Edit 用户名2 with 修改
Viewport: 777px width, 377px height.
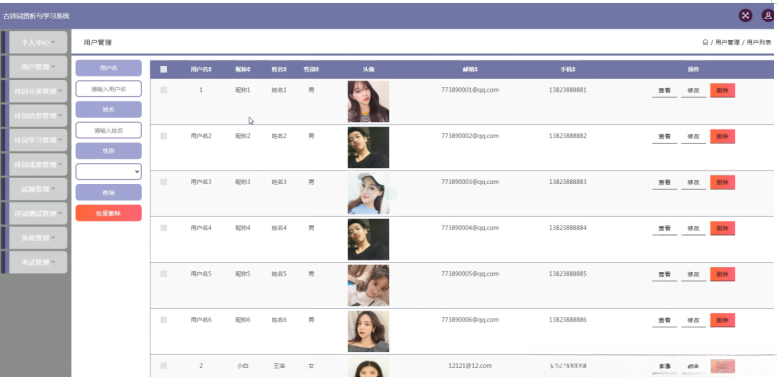pos(693,137)
